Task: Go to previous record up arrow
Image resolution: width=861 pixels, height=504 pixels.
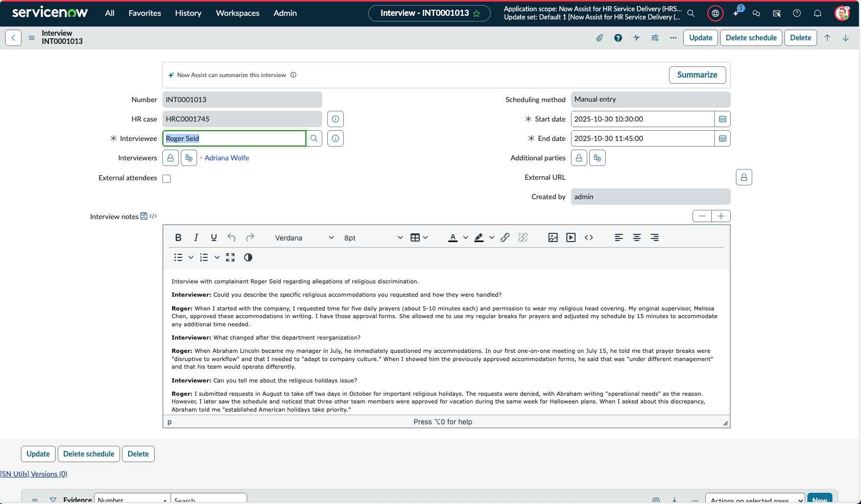Action: 827,38
